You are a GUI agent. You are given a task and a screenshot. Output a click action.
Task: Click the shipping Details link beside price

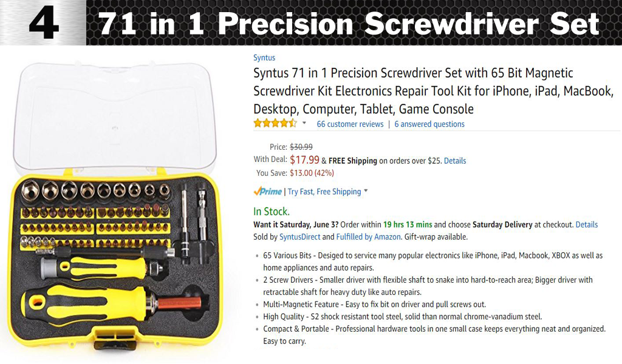455,161
